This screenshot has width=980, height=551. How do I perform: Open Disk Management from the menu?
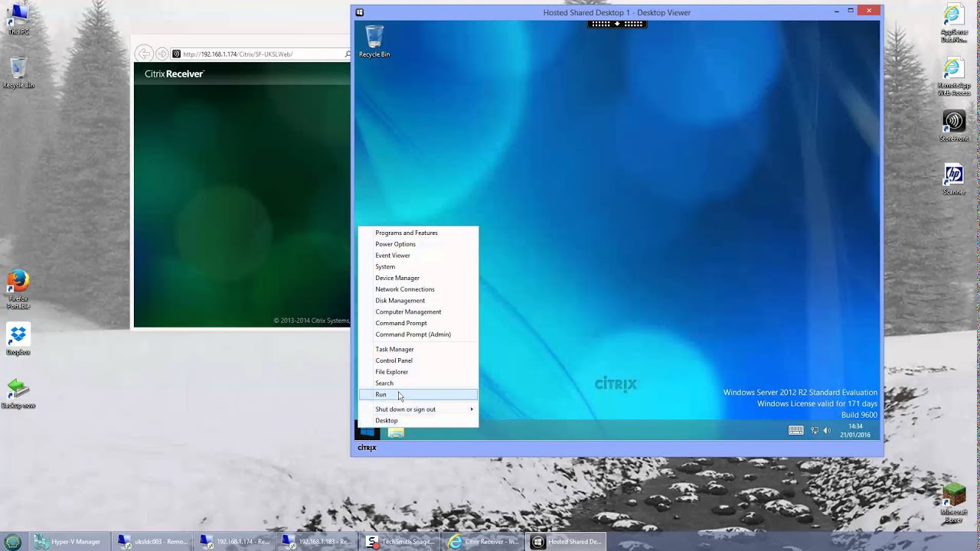click(x=418, y=301)
